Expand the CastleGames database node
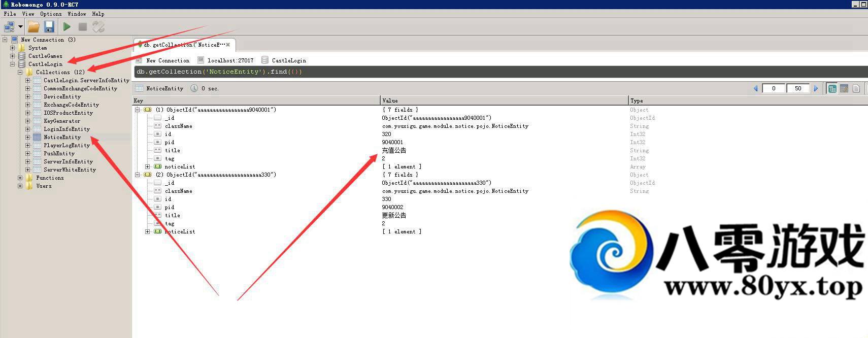This screenshot has height=338, width=868. point(13,56)
